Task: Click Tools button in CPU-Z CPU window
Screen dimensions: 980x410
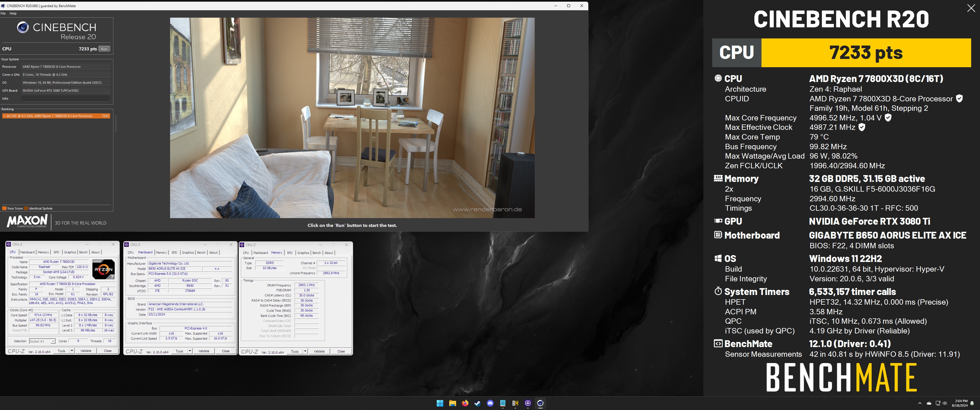Action: pos(62,351)
